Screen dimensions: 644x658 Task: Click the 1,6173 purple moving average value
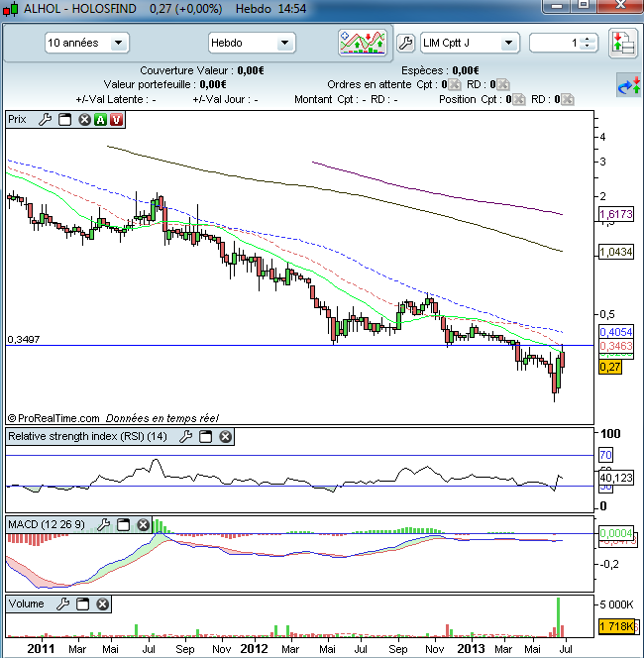pos(616,214)
